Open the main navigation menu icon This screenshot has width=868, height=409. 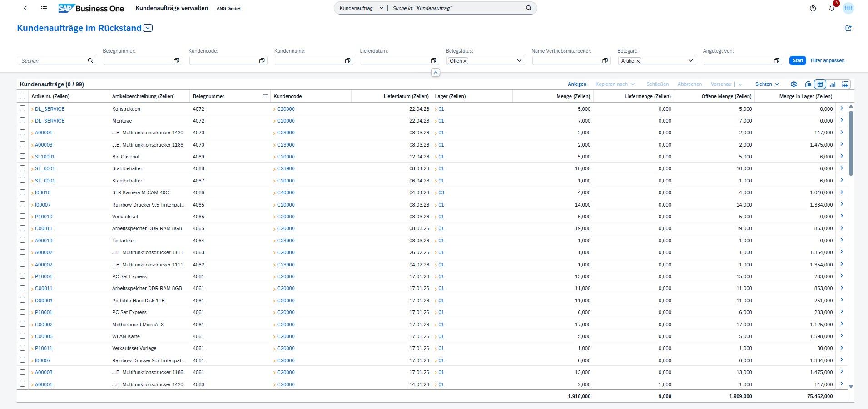pos(44,8)
